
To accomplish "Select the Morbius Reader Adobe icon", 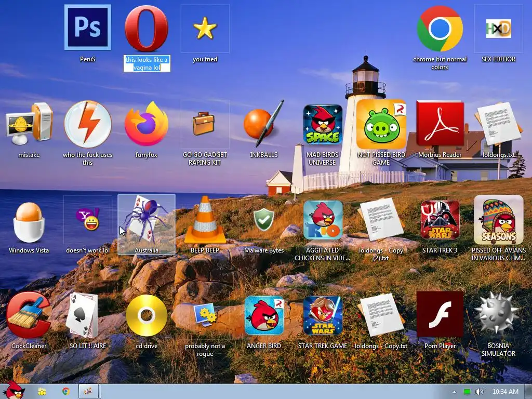I will click(x=440, y=124).
